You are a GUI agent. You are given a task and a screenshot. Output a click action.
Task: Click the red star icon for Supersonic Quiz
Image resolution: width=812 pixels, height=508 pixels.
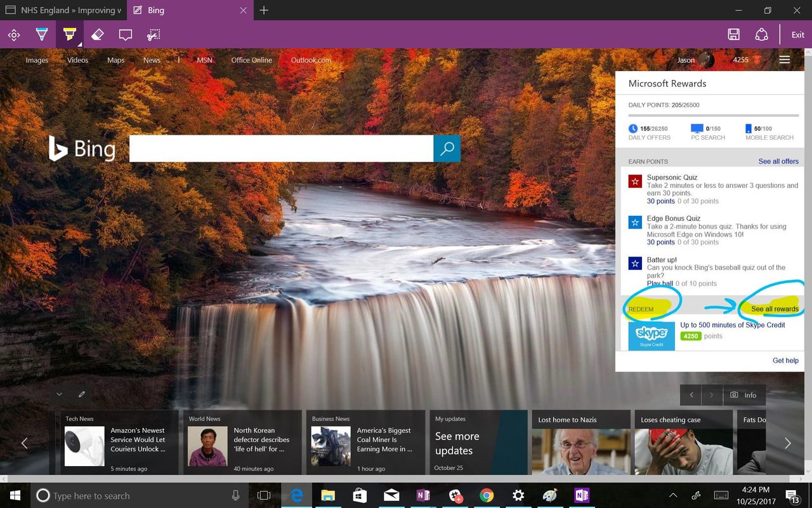pos(635,181)
